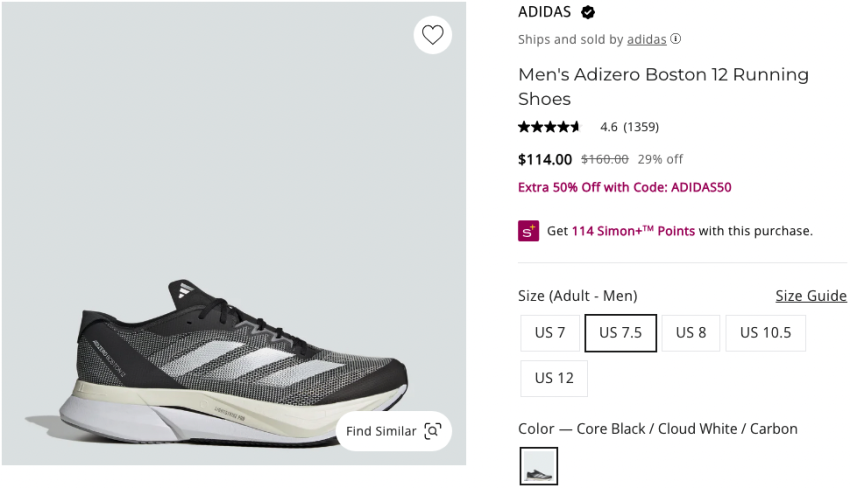Viewport: 850px width, 488px height.
Task: Choose size US 12
Action: pyautogui.click(x=554, y=378)
